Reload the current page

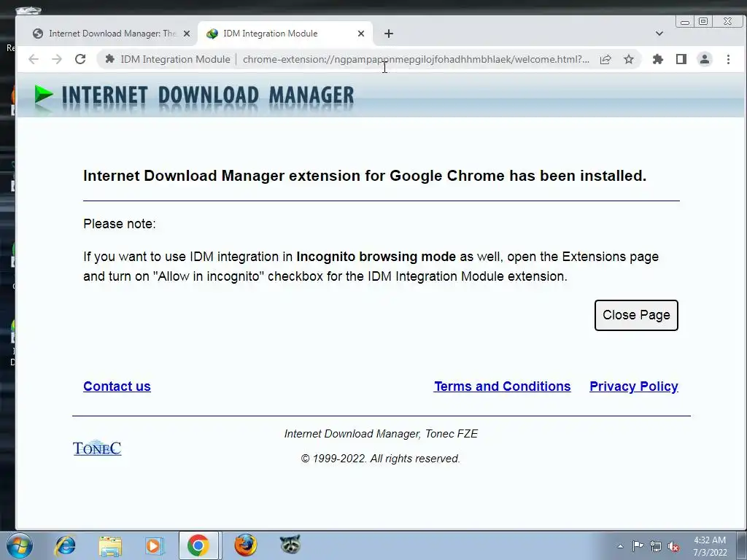(x=80, y=59)
